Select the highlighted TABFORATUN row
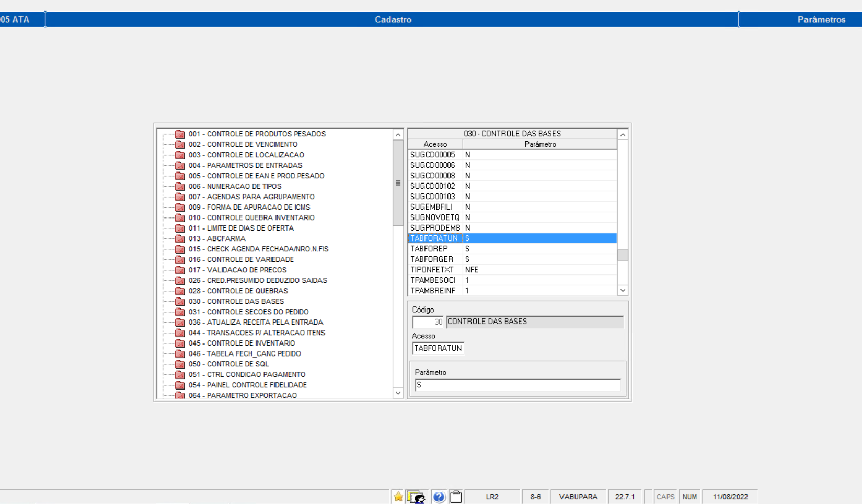This screenshot has height=504, width=862. tap(512, 238)
